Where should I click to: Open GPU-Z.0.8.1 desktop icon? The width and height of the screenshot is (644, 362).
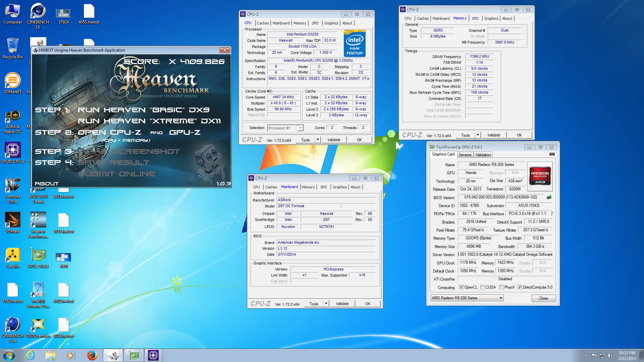(x=38, y=257)
